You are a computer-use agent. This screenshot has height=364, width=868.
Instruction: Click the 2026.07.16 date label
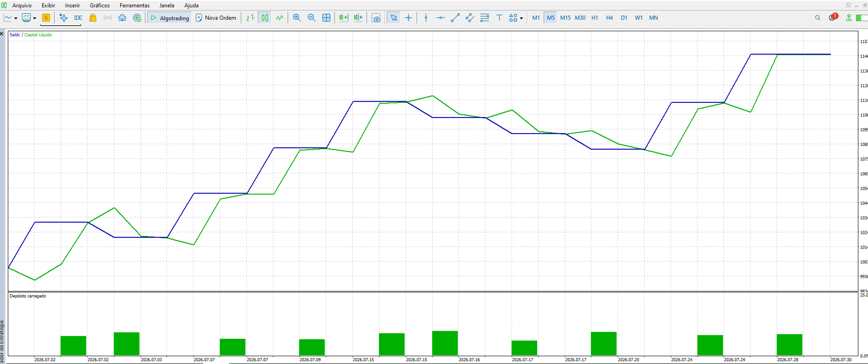(x=469, y=360)
